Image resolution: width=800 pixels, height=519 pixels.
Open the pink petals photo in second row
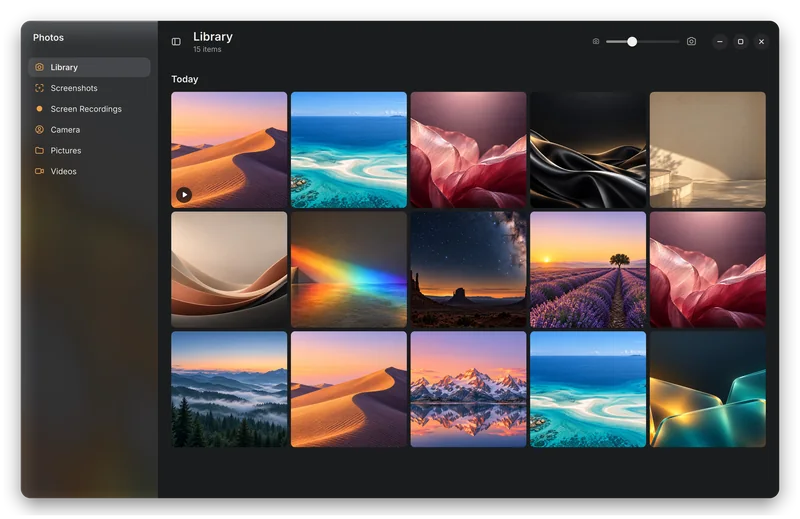tap(708, 269)
